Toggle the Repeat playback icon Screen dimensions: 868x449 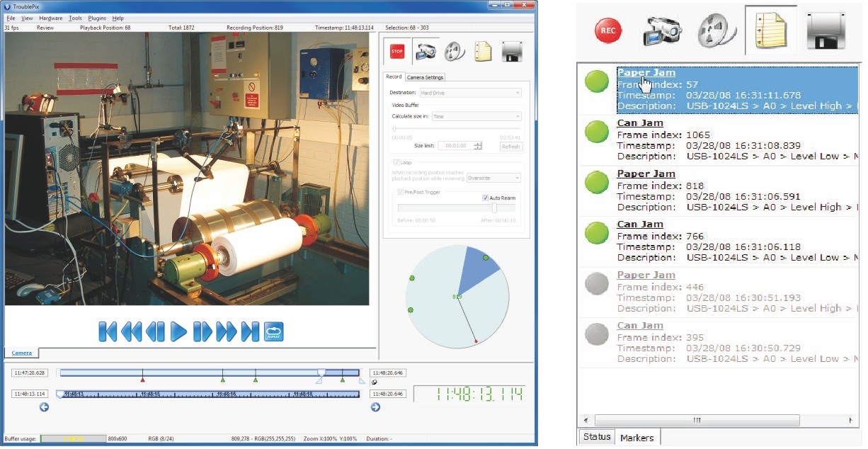click(274, 331)
